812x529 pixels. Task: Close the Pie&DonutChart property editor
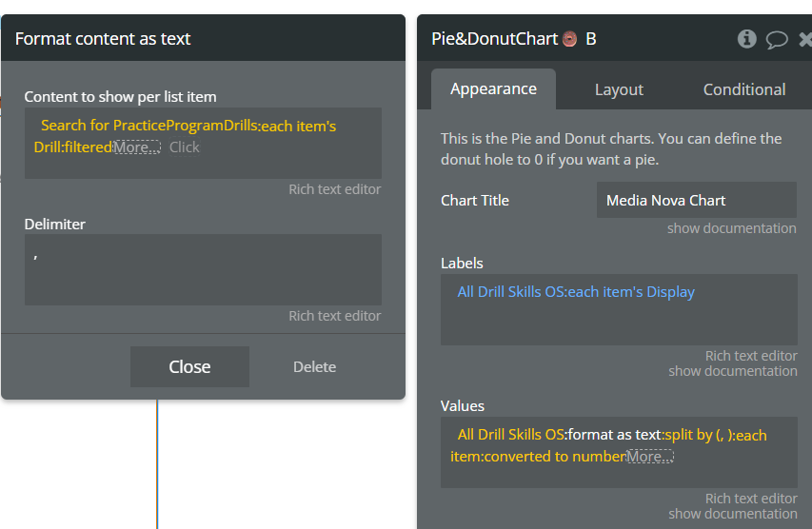click(805, 39)
